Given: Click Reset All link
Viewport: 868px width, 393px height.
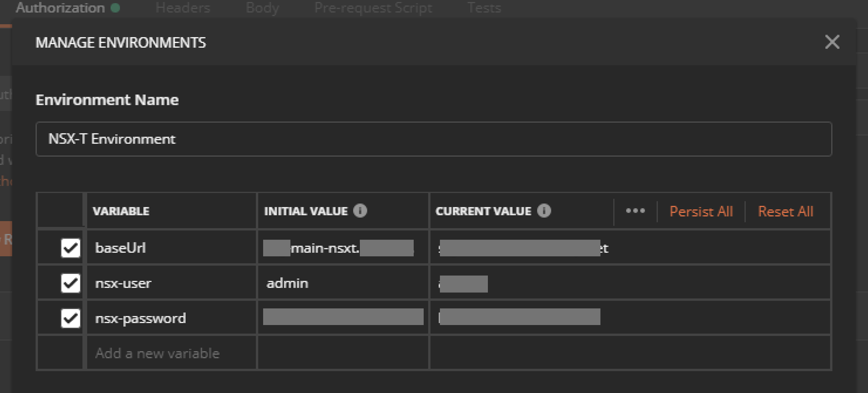Looking at the screenshot, I should [785, 211].
